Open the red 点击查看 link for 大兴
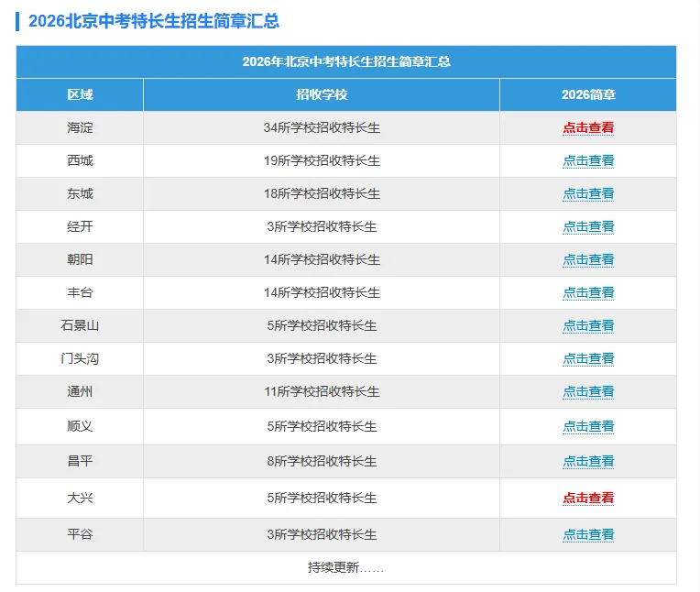Image resolution: width=700 pixels, height=592 pixels. pos(588,498)
